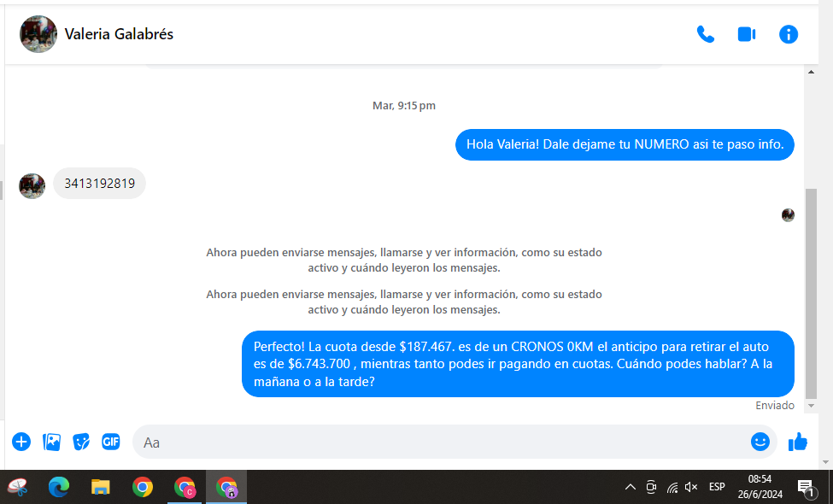This screenshot has width=833, height=504.
Task: Start a video call with Valeria
Action: (747, 34)
